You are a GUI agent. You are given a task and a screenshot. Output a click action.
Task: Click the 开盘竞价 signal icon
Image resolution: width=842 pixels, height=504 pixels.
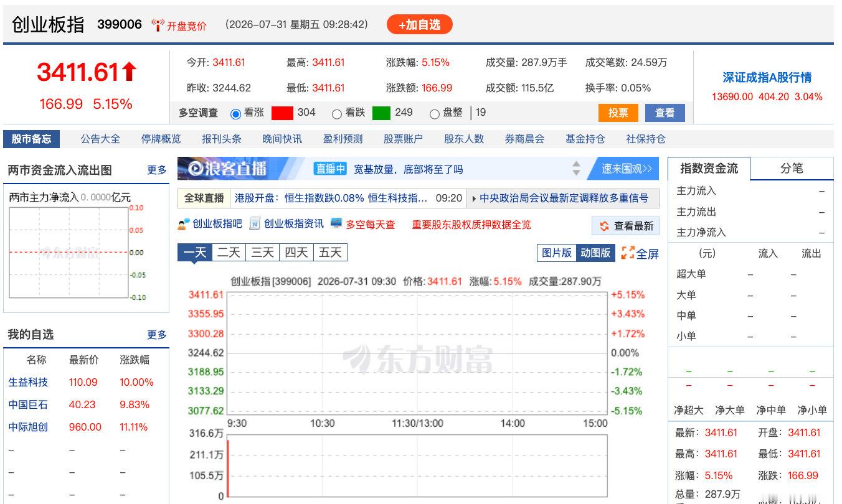click(x=158, y=26)
